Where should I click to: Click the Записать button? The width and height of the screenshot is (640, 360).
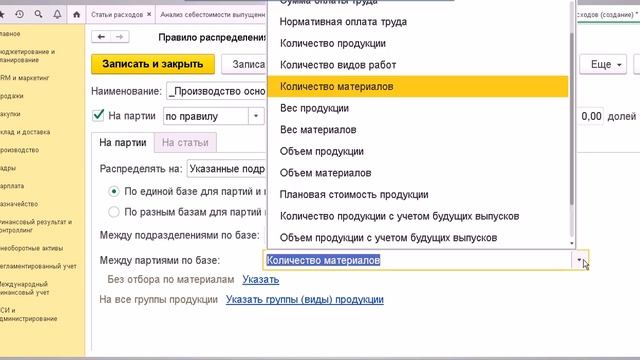coord(245,64)
